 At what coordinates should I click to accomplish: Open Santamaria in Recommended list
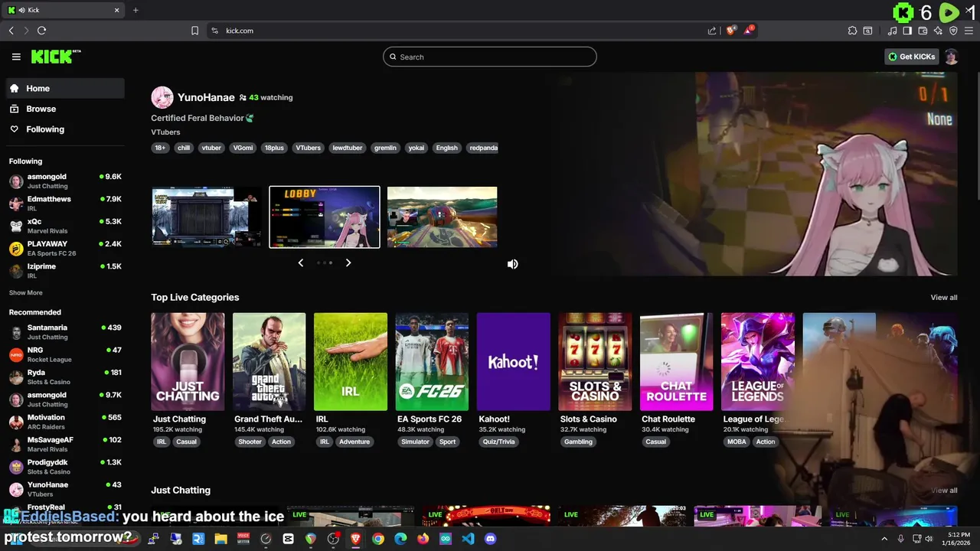(x=65, y=331)
